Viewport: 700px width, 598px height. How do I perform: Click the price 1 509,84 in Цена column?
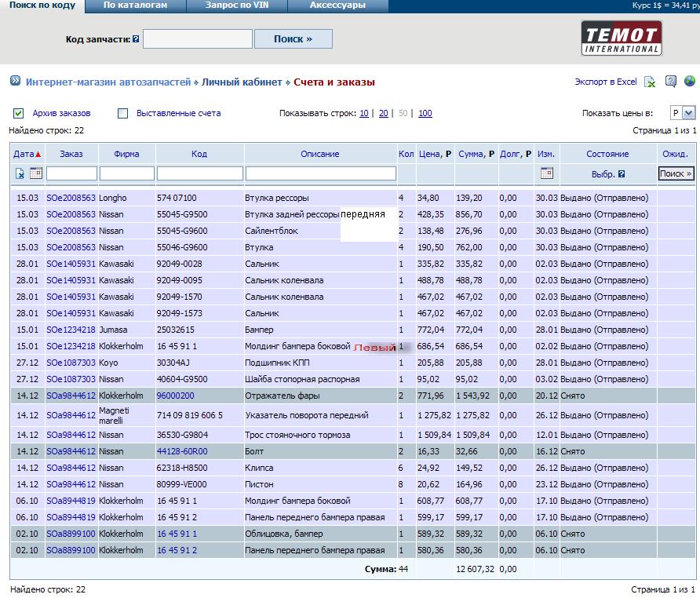(435, 435)
